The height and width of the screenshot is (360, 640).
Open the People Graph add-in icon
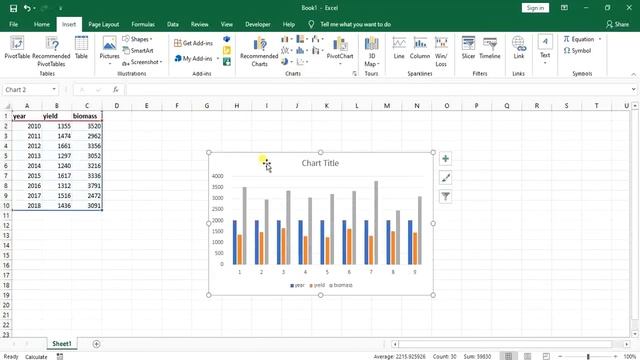point(227,62)
